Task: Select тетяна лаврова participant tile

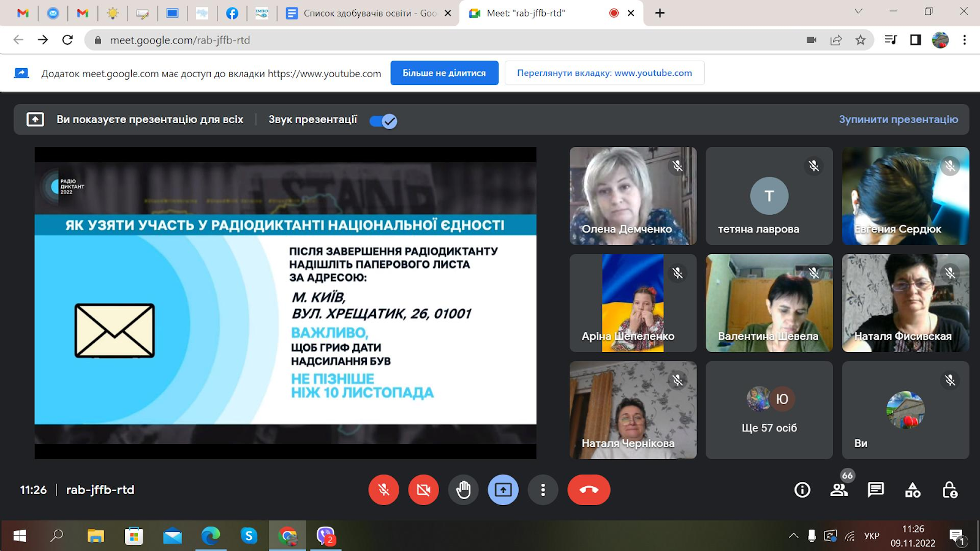Action: 769,196
